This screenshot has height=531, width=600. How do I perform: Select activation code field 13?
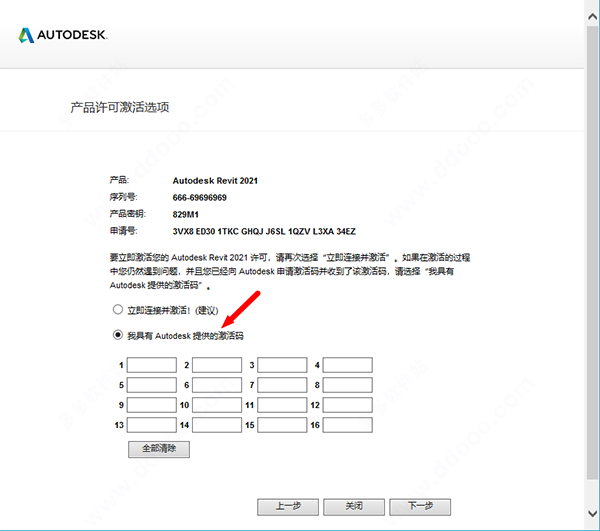click(152, 425)
